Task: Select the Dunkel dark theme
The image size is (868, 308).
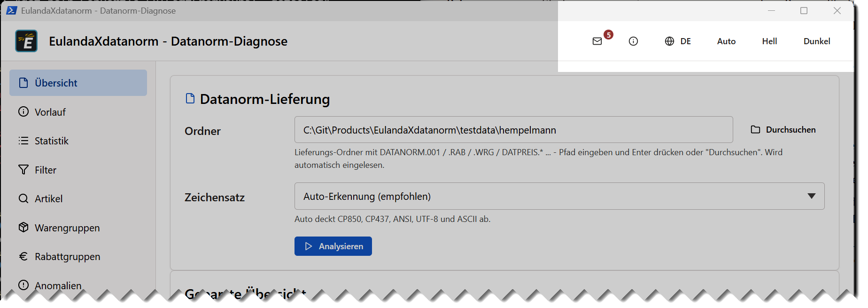Action: 817,41
